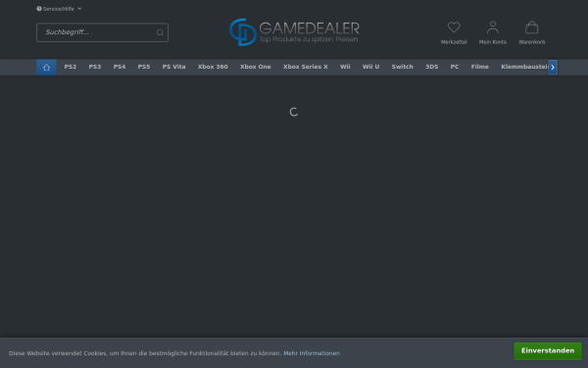588x368 pixels.
Task: Open the Klemmbausteine category
Action: click(524, 67)
